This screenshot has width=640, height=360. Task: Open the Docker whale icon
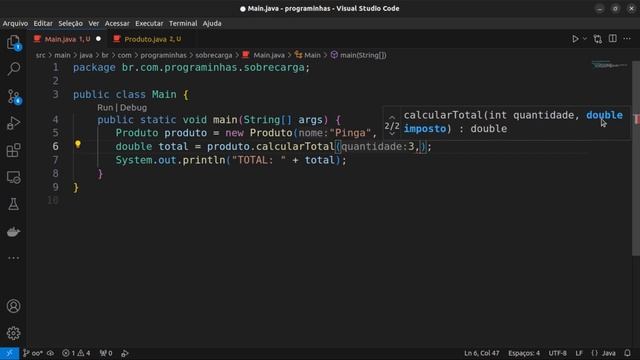point(13,231)
